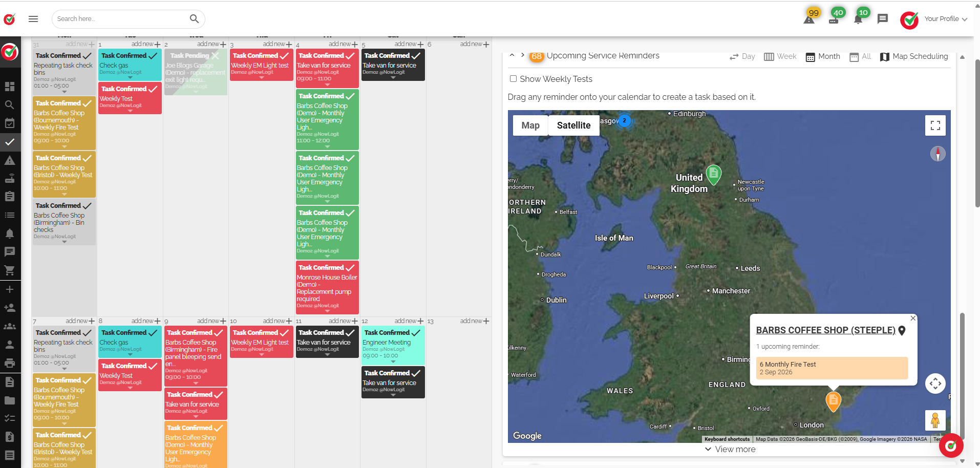Viewport: 980px width, 468px height.
Task: Switch map to Map mode
Action: pos(530,125)
